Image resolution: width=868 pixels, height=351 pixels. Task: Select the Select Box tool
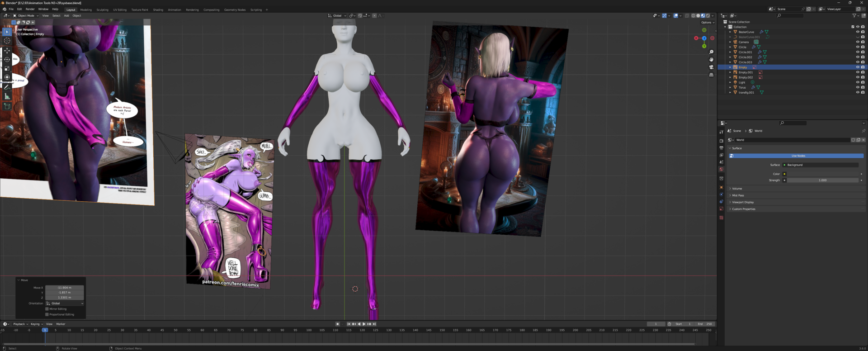[x=7, y=32]
